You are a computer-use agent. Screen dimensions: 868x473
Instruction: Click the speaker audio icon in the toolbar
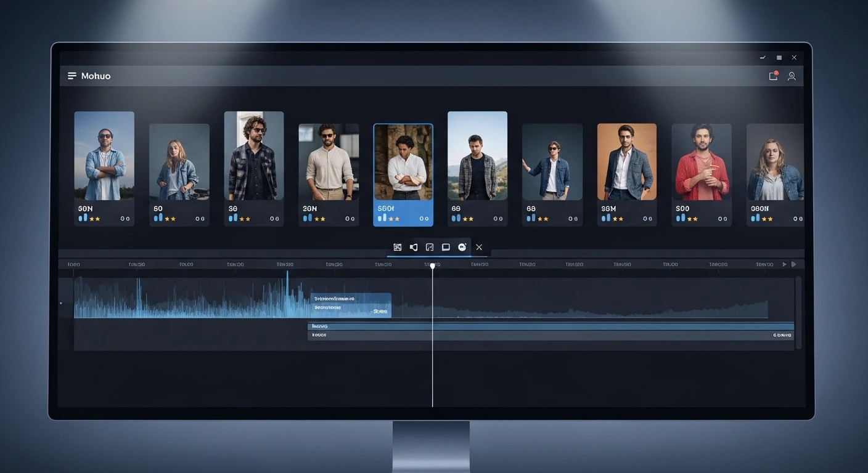pos(413,246)
